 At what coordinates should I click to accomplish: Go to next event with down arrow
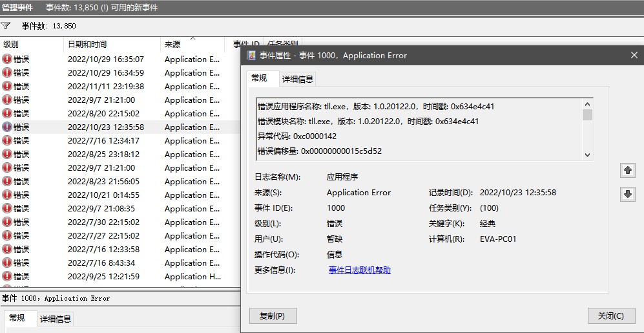point(627,195)
